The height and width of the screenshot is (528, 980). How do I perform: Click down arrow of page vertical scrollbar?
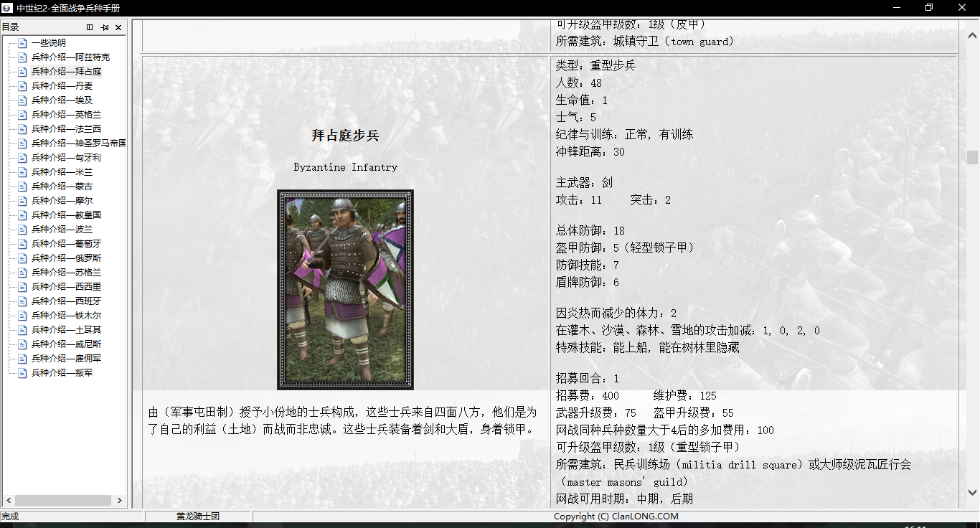click(x=973, y=493)
